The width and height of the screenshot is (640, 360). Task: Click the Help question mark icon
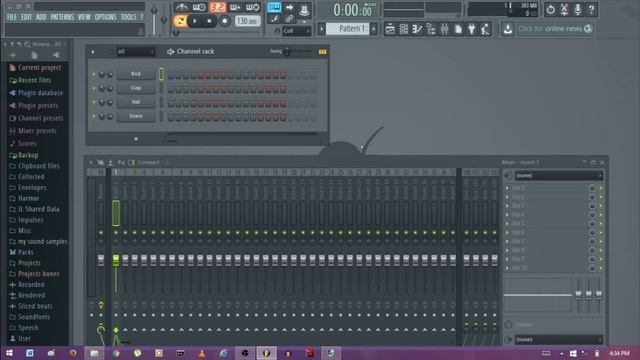point(591,9)
